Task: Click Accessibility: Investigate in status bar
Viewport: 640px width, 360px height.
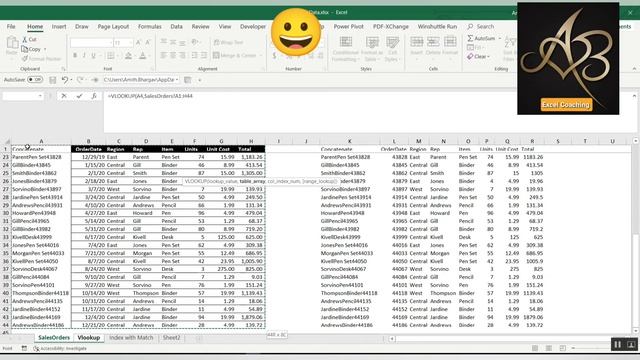Action: pos(60,349)
